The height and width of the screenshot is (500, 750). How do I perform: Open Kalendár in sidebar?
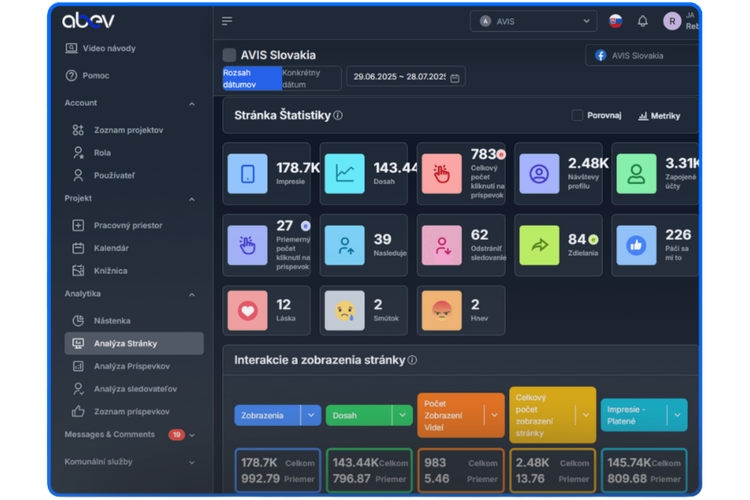[x=111, y=248]
